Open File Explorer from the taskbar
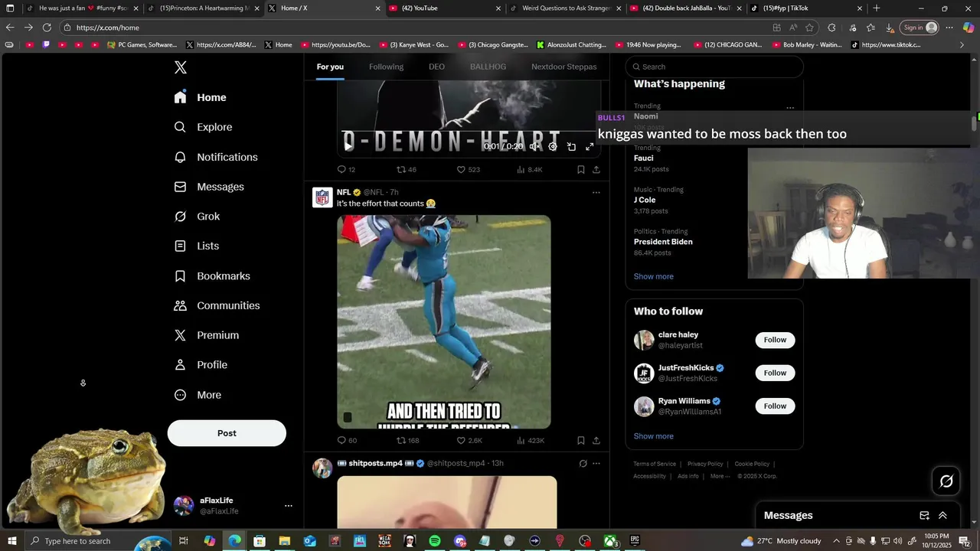The height and width of the screenshot is (551, 980). point(285,541)
